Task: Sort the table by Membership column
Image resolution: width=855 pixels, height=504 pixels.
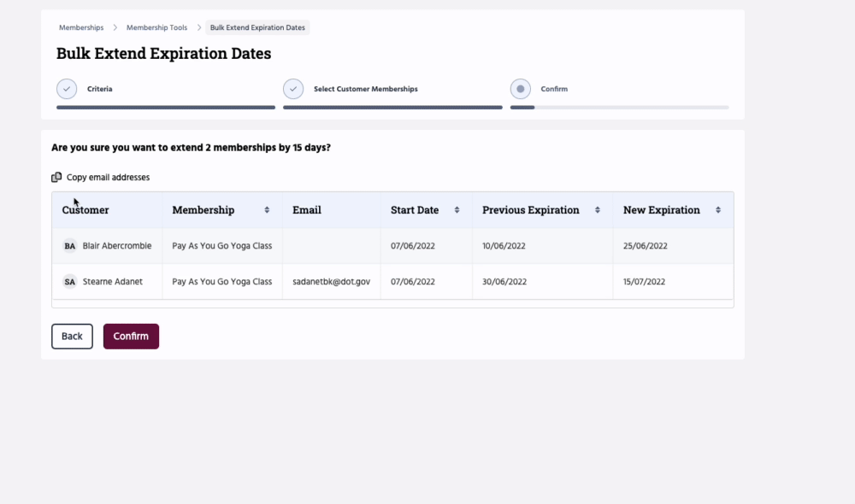Action: pyautogui.click(x=267, y=210)
